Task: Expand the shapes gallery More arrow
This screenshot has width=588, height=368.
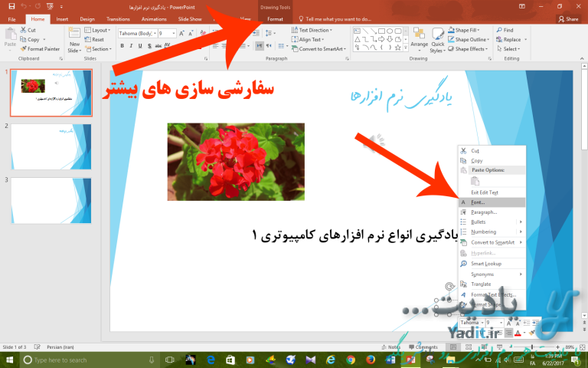Action: point(405,48)
